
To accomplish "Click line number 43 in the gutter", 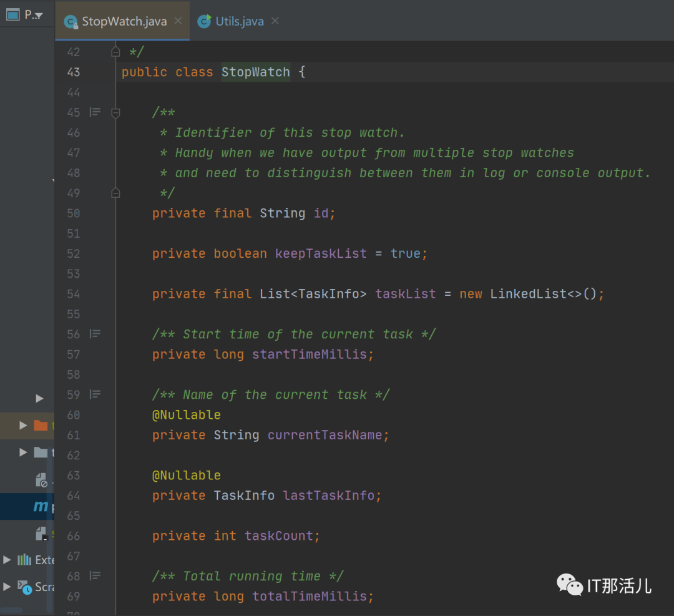I will pos(74,72).
